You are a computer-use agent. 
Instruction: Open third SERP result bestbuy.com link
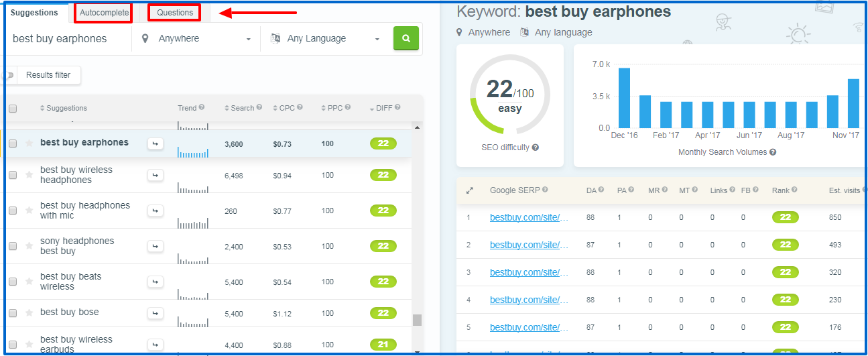(x=529, y=272)
